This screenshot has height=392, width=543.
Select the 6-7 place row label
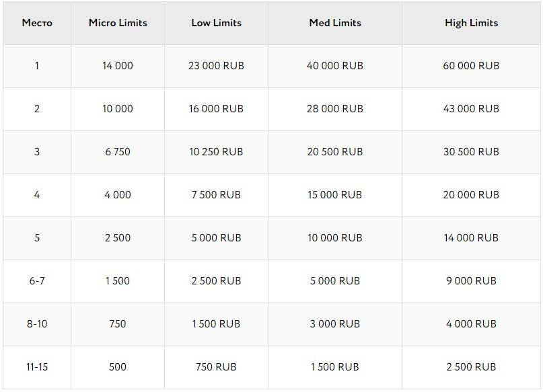click(37, 281)
